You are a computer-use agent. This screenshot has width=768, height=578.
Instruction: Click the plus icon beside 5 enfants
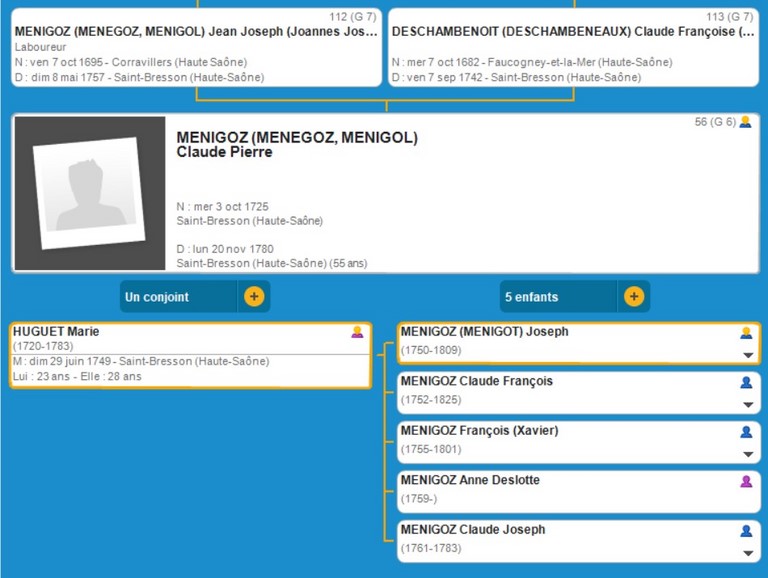pyautogui.click(x=633, y=297)
